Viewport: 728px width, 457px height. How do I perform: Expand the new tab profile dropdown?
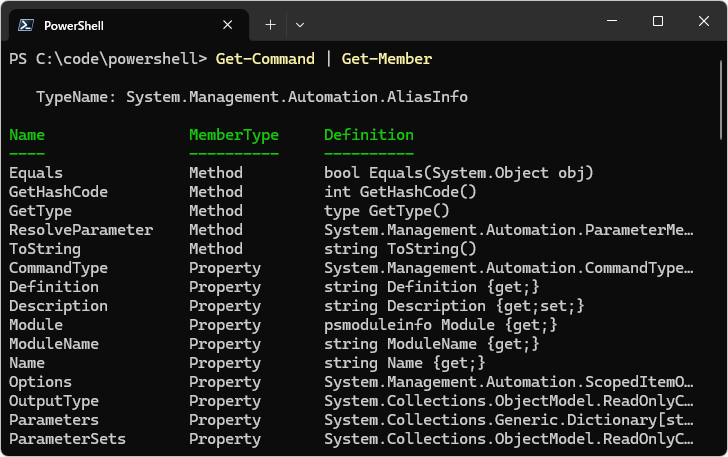coord(300,24)
